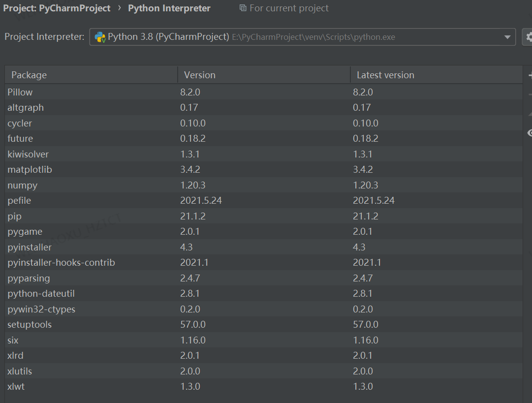Open the interpreter settings gear menu
Viewport: 532px width, 403px height.
pos(527,37)
